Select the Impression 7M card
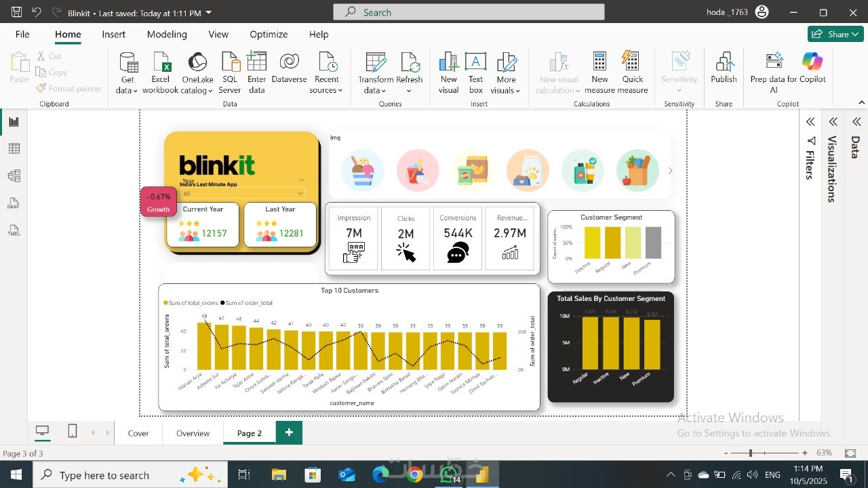 [353, 239]
